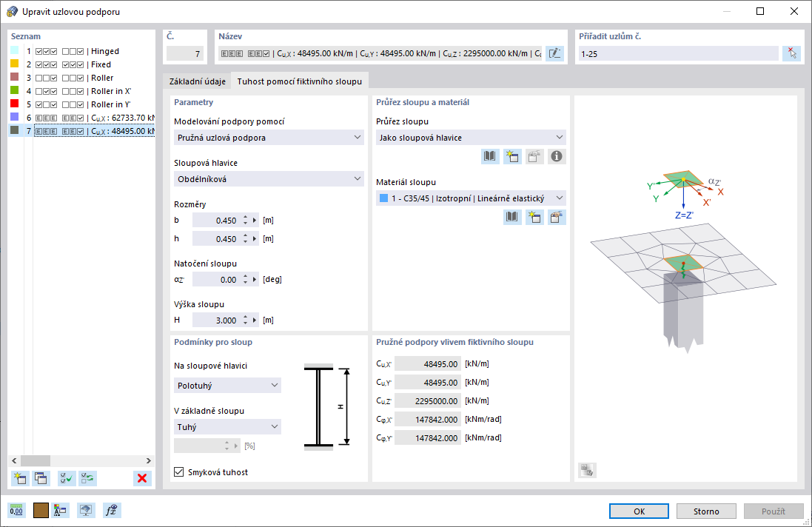812x527 pixels.
Task: Open the material library under Materiál sloupu
Action: 512,217
